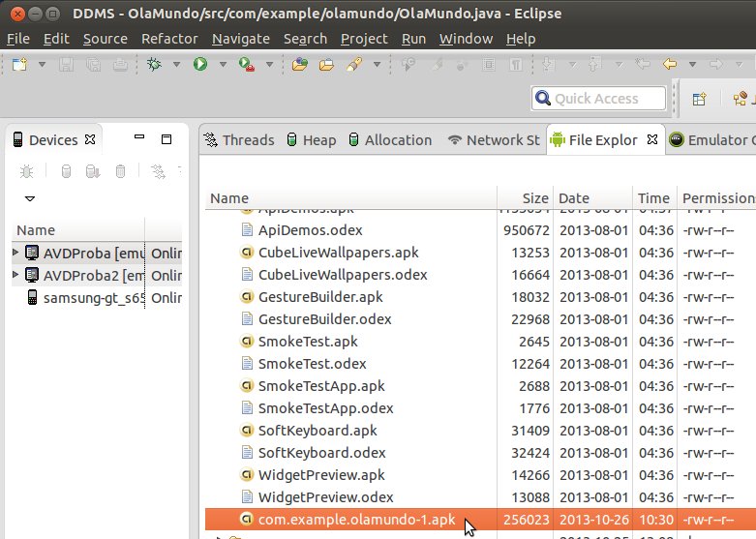
Task: Open the Help menu
Action: (521, 39)
